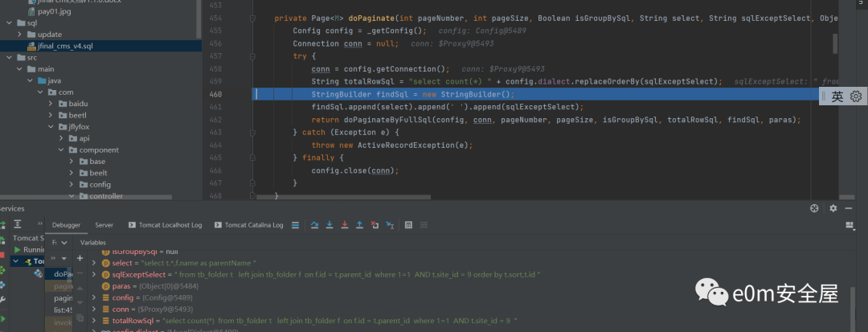Open Services panel settings gear
Screen dimensions: 868x332
click(x=833, y=209)
